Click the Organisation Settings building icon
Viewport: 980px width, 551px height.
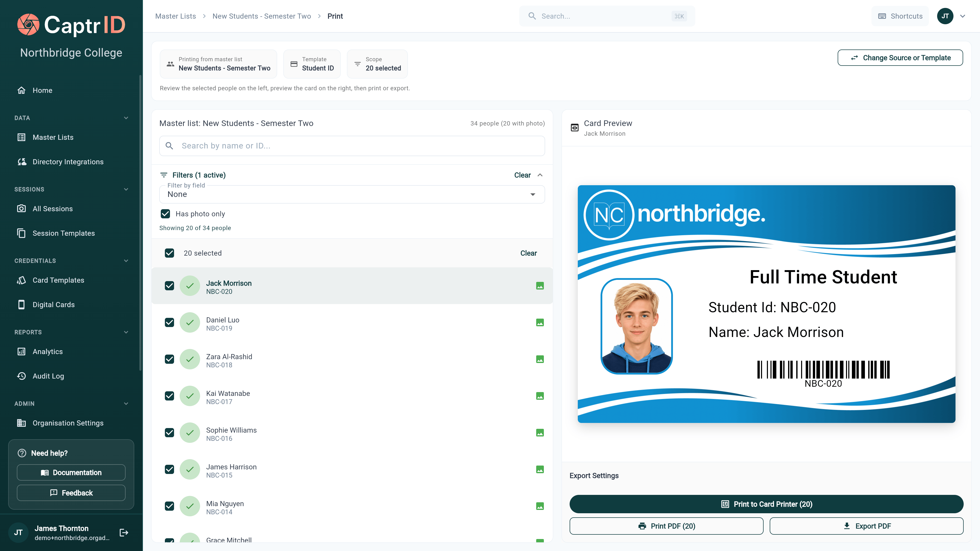pyautogui.click(x=21, y=423)
